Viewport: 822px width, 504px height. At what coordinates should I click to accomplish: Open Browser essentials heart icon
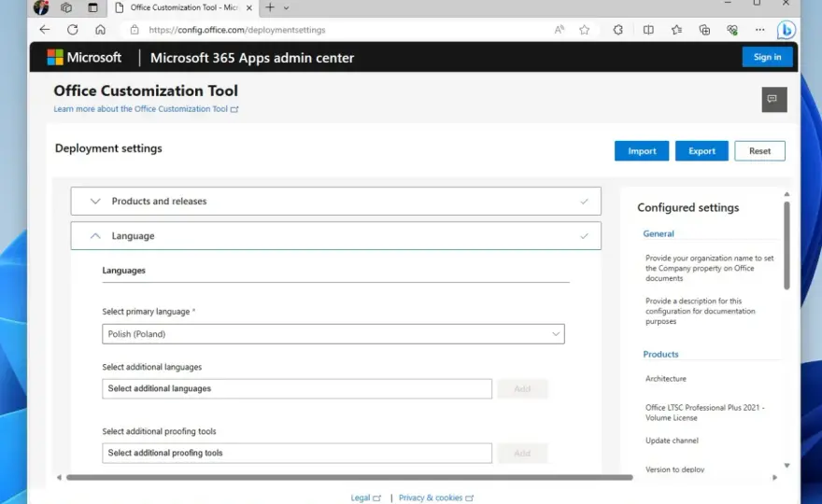pos(732,30)
